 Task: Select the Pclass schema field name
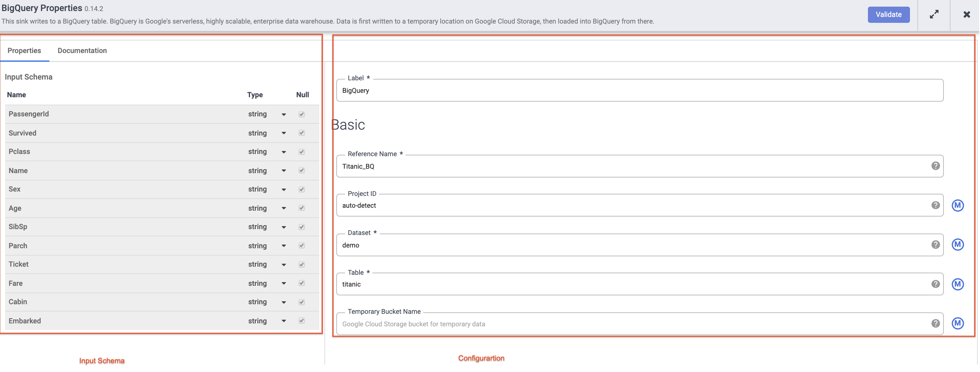(x=19, y=152)
